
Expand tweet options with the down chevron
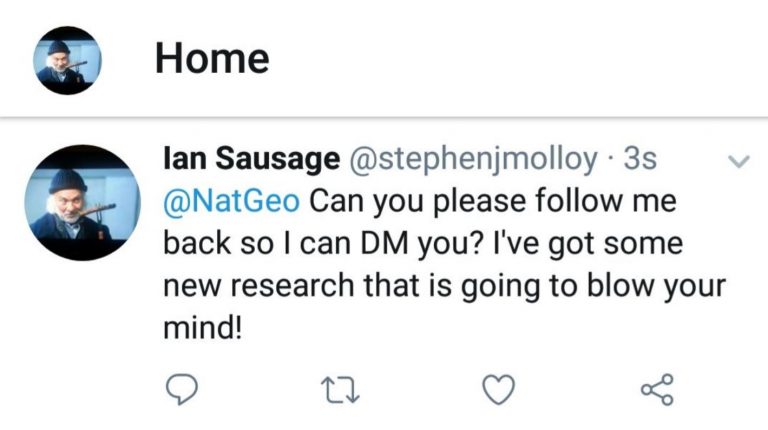click(x=738, y=161)
